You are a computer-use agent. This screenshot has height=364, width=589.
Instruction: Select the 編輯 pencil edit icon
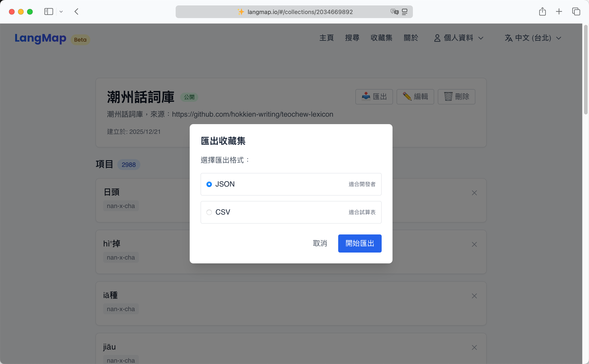(407, 97)
